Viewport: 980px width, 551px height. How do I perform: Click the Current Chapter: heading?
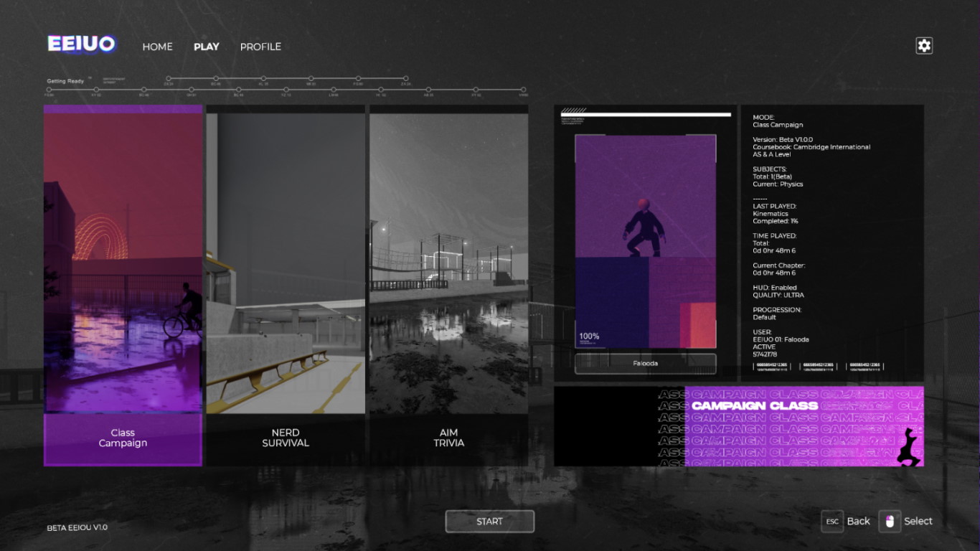pos(779,265)
